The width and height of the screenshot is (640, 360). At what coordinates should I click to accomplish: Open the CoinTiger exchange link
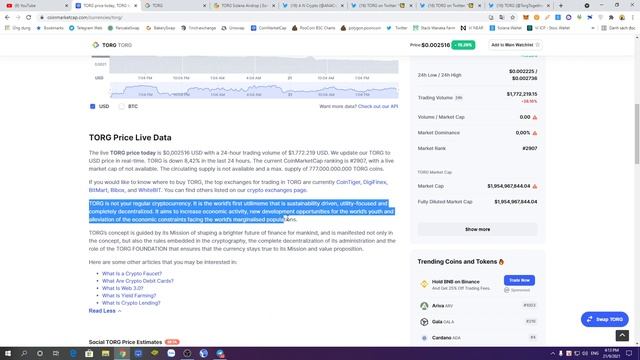[348, 182]
